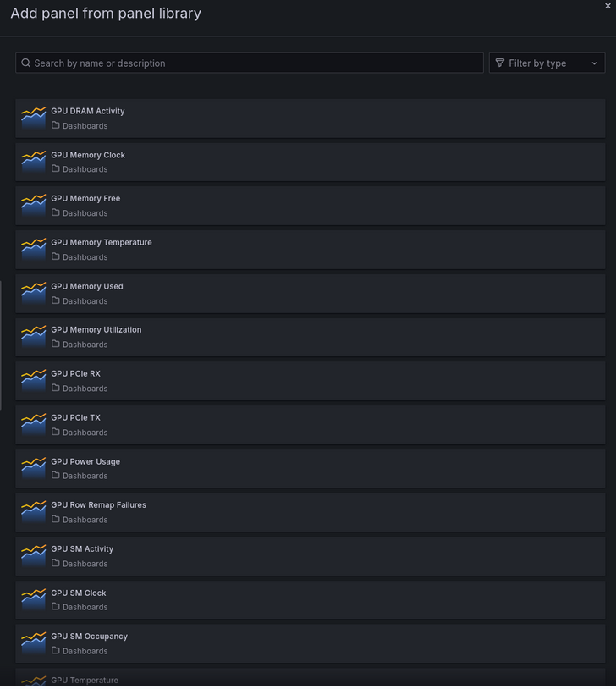The image size is (616, 689).
Task: Select the GPU SM Activity panel
Action: pyautogui.click(x=82, y=549)
